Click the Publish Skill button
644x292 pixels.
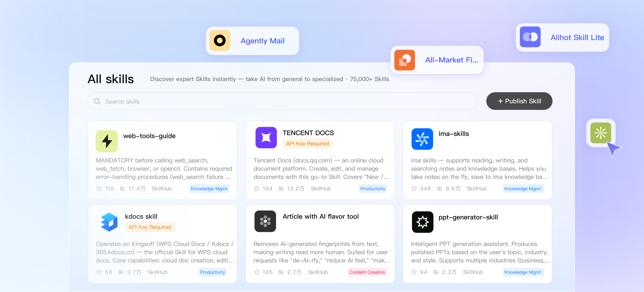(x=519, y=101)
